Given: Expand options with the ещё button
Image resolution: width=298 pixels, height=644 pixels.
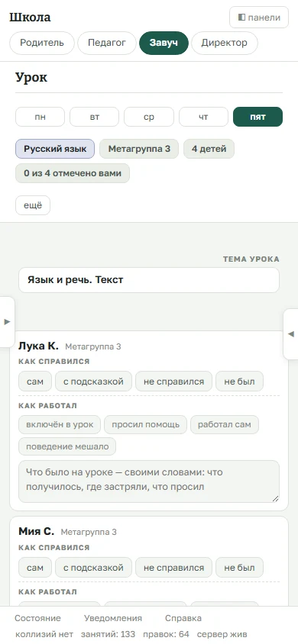Looking at the screenshot, I should (33, 205).
